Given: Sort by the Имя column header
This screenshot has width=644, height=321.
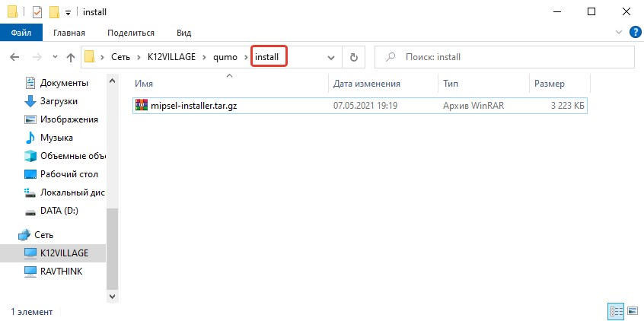Looking at the screenshot, I should click(x=144, y=84).
